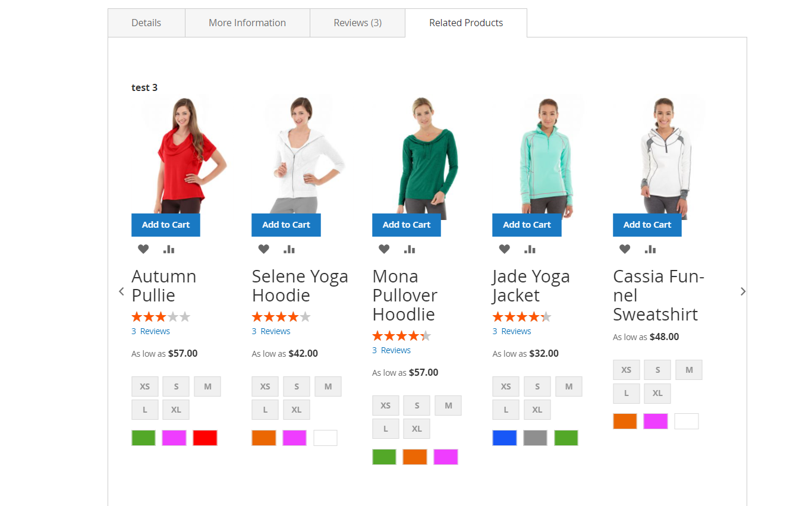Open Cassia Funnel Sweatshirt product image
The image size is (812, 506).
(x=666, y=155)
